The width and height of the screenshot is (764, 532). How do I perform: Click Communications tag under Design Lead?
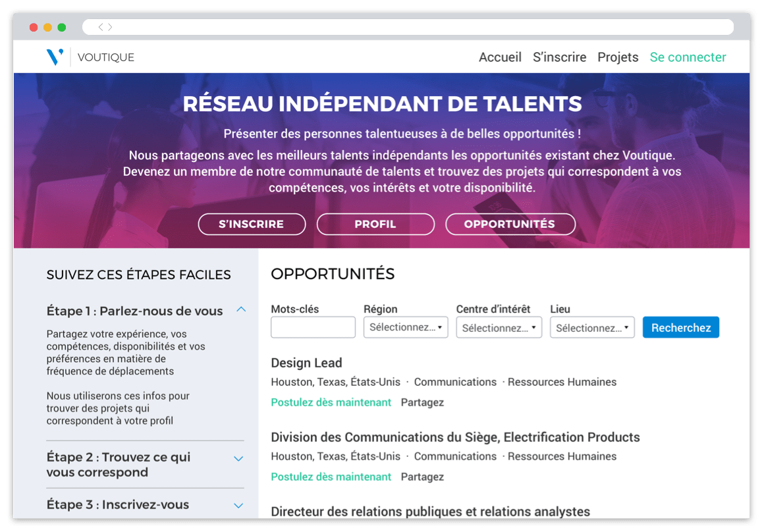(x=455, y=382)
